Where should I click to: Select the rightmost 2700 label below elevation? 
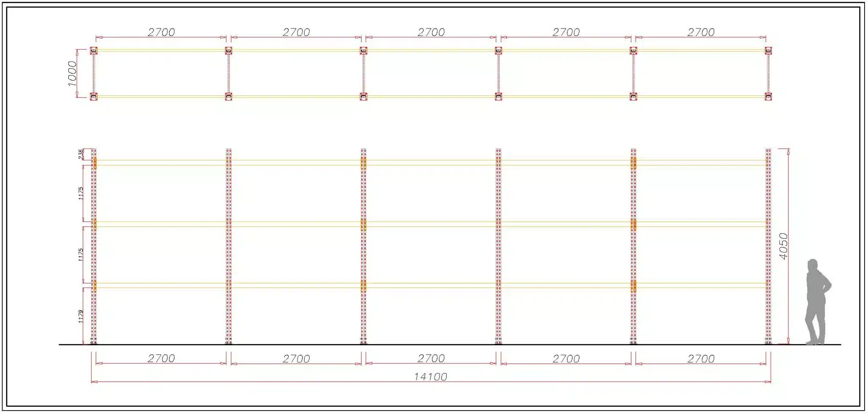pos(701,359)
